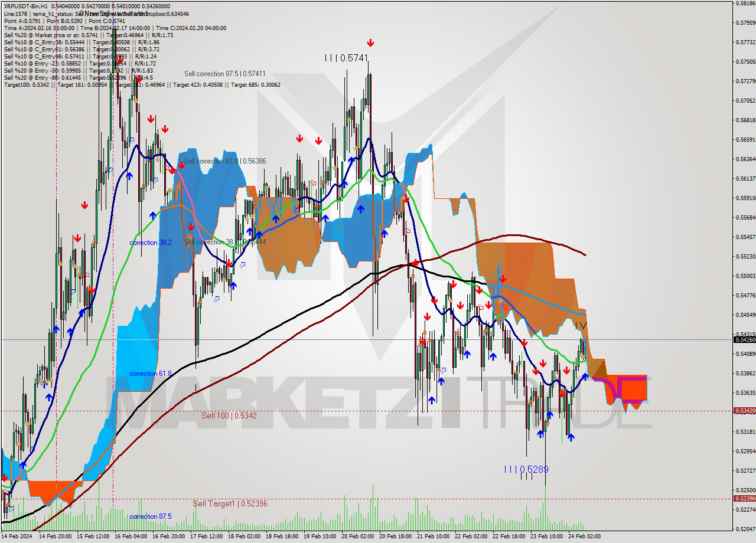This screenshot has height=543, width=756.
Task: Click the 18 Feb 18:00 time label
Action: (282, 537)
